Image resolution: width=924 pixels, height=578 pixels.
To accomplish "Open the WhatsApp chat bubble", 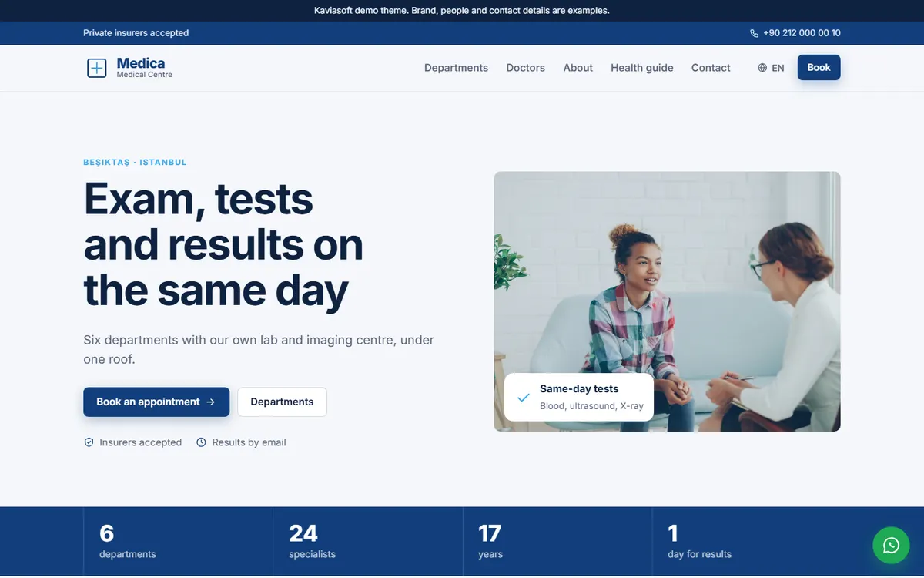I will tap(891, 545).
